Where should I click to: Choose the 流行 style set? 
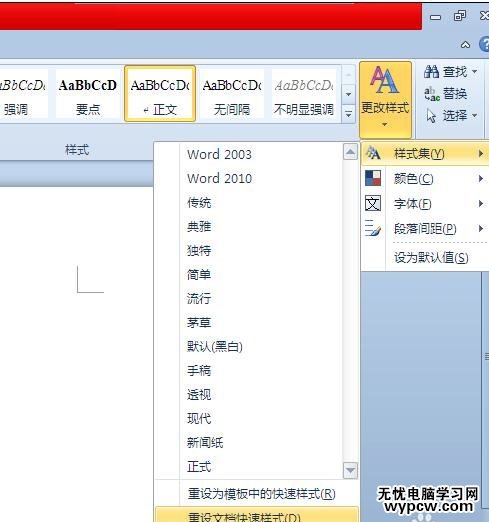(199, 298)
